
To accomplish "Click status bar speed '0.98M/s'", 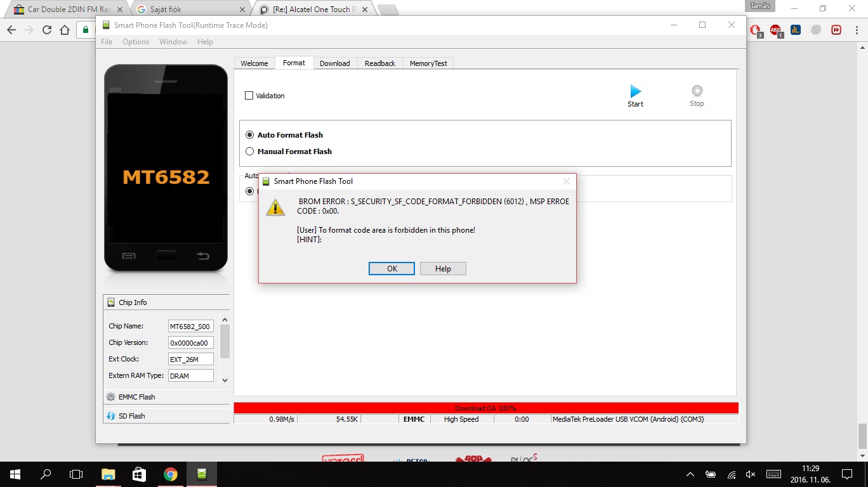I will 281,419.
